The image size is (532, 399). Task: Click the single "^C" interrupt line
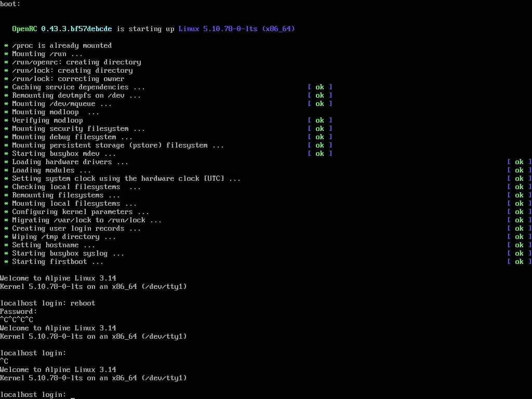4,362
